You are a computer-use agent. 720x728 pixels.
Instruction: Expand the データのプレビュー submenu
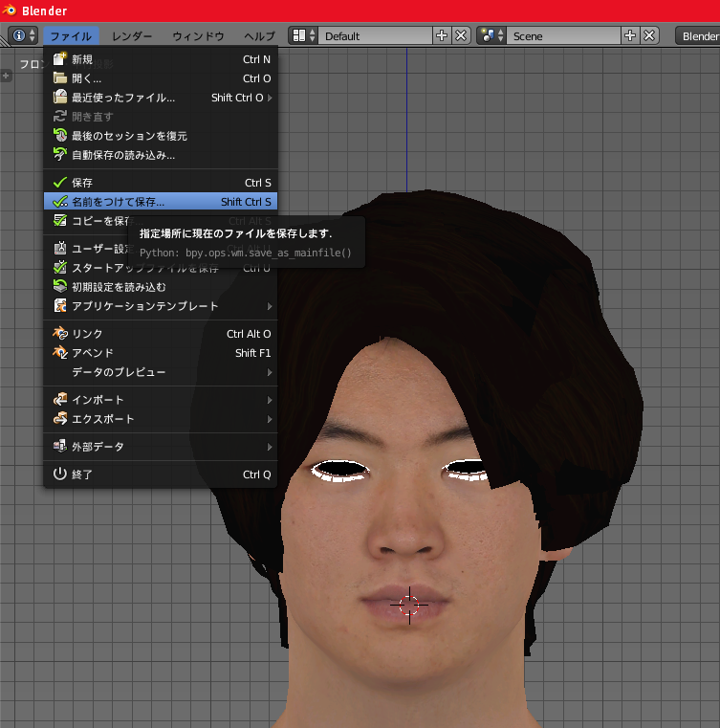tap(161, 372)
